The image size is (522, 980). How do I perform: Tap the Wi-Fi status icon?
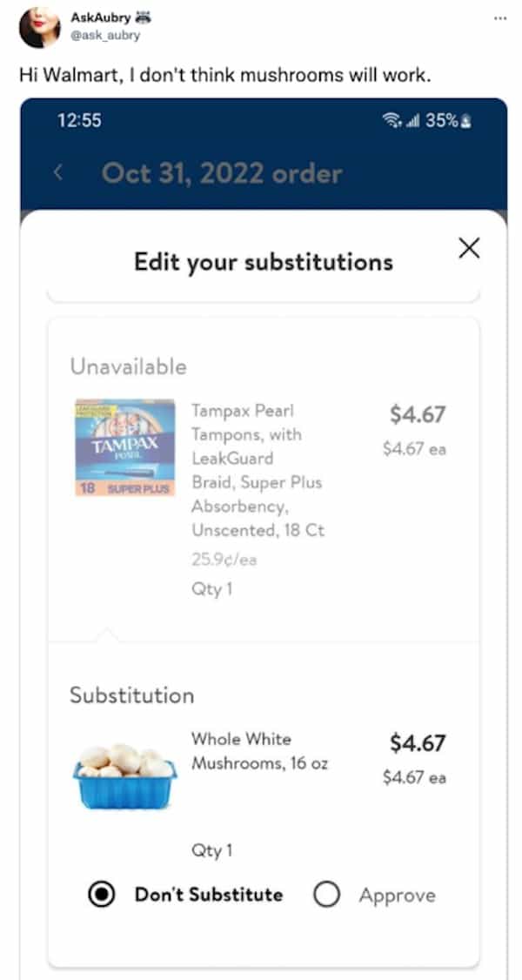point(402,121)
